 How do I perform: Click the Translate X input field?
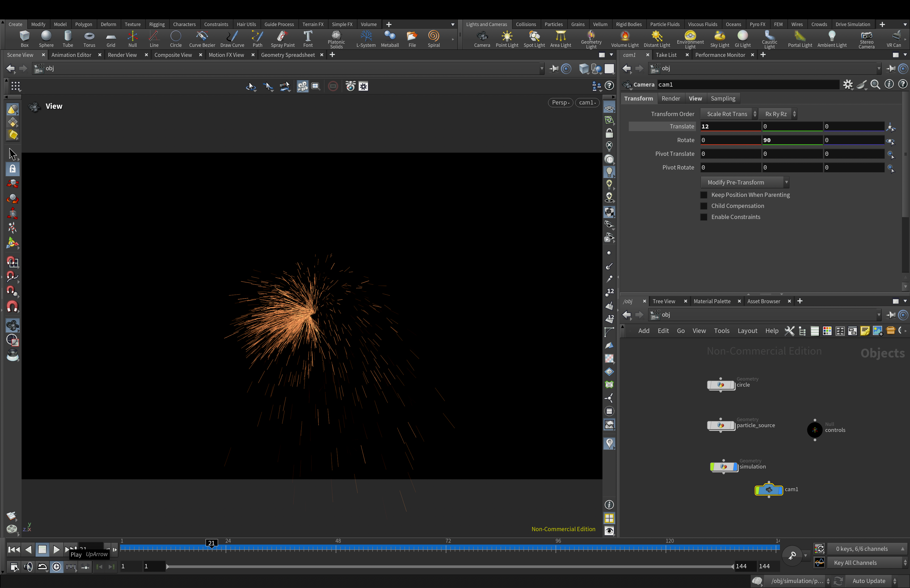(x=730, y=126)
